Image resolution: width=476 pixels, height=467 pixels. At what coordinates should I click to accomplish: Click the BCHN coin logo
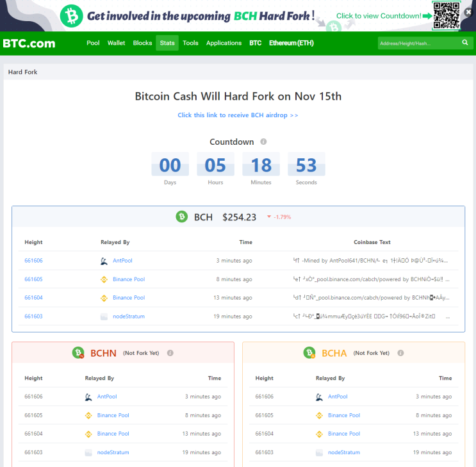click(x=78, y=352)
